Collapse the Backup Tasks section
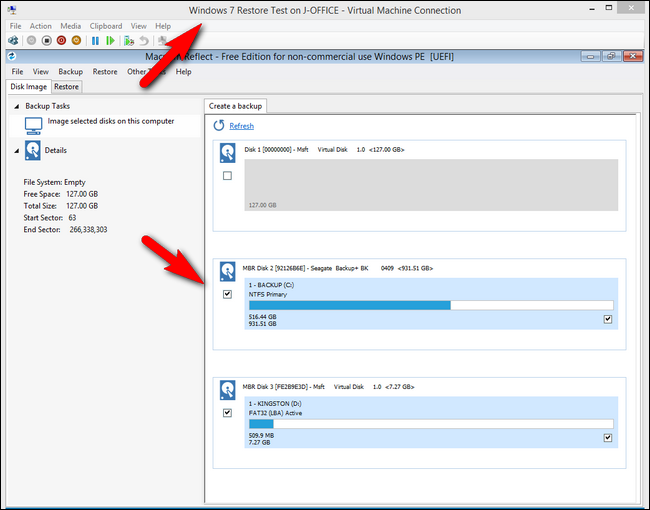Viewport: 650px width, 510px height. coord(17,107)
